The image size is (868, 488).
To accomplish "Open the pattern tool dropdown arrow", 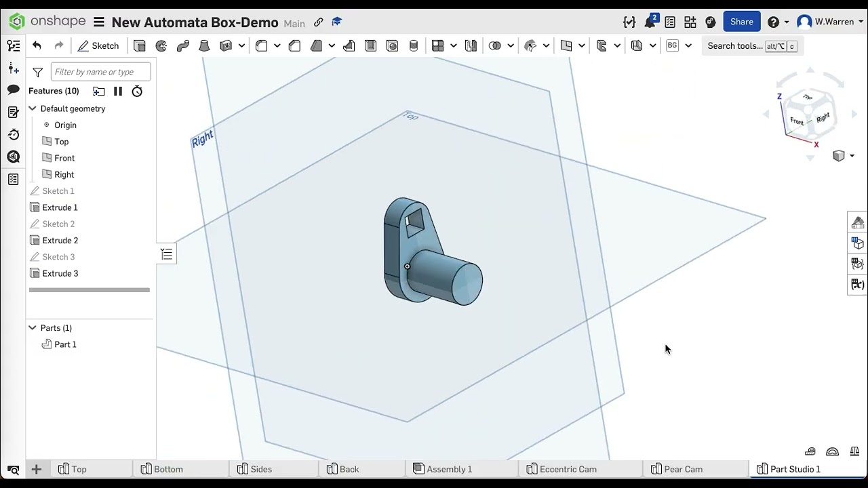I will [453, 45].
